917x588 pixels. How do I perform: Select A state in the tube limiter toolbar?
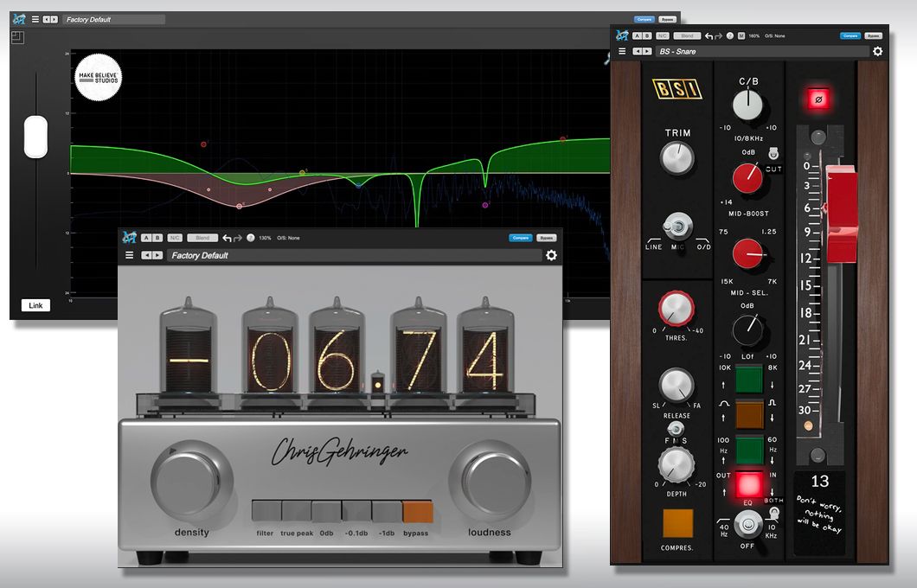(x=146, y=238)
